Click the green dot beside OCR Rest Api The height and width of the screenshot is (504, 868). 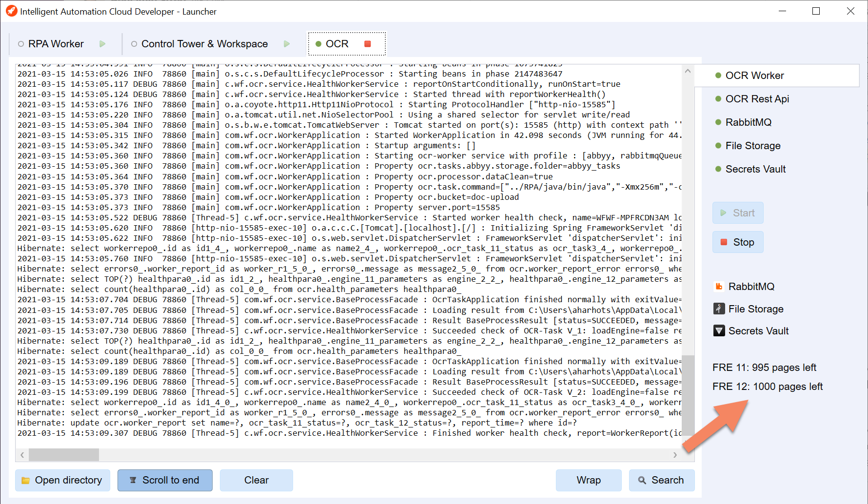718,99
